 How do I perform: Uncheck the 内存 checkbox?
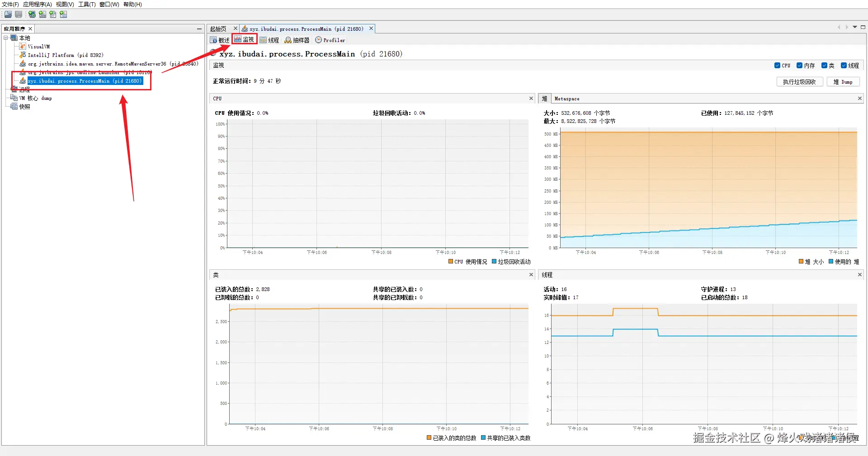point(799,66)
